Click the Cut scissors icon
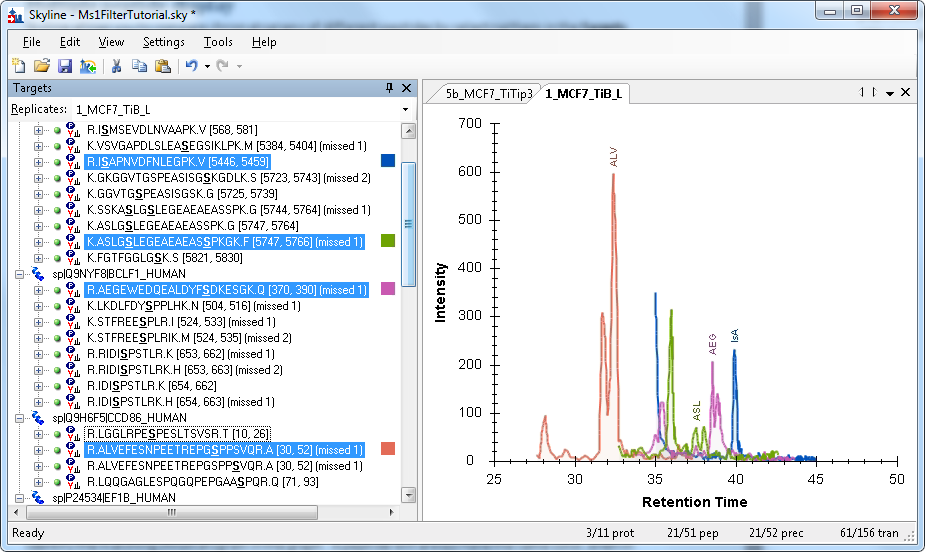 (116, 66)
